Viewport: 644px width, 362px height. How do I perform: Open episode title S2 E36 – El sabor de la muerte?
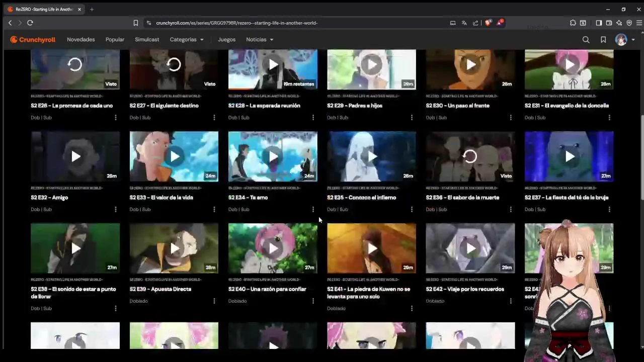(462, 198)
